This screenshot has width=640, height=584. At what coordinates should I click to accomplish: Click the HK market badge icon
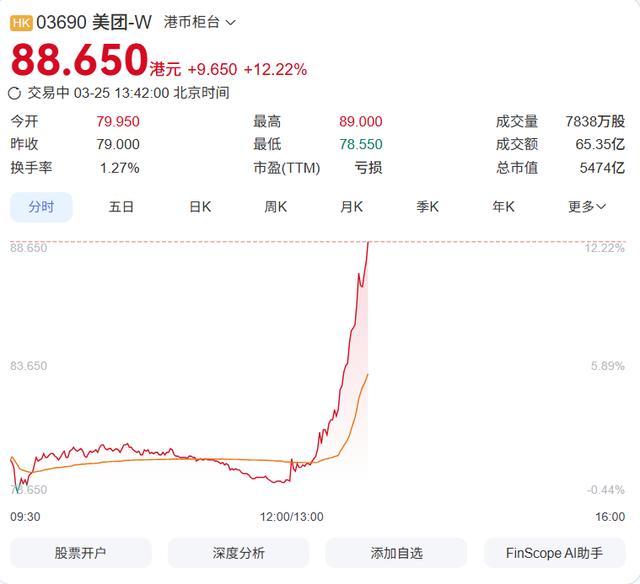click(x=21, y=21)
